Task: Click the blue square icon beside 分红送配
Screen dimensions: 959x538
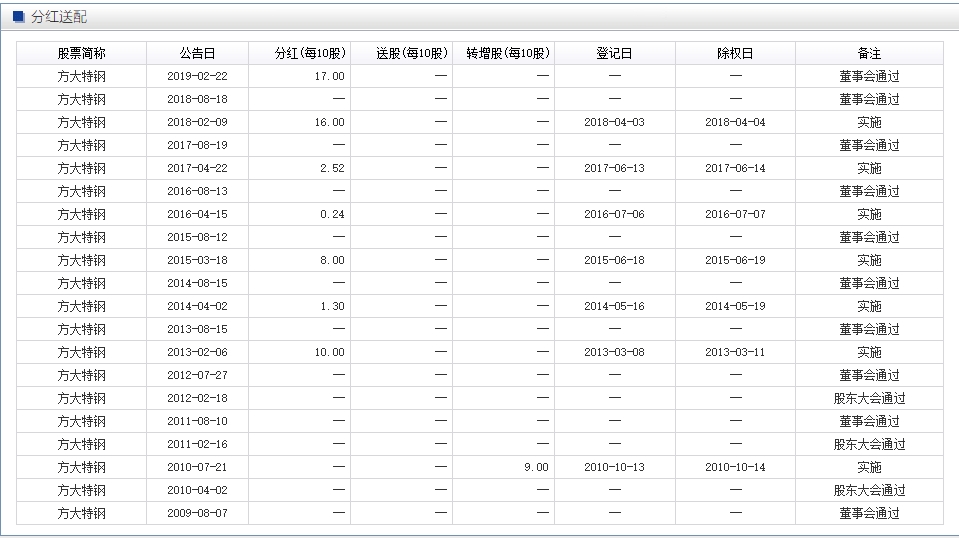Action: [19, 17]
